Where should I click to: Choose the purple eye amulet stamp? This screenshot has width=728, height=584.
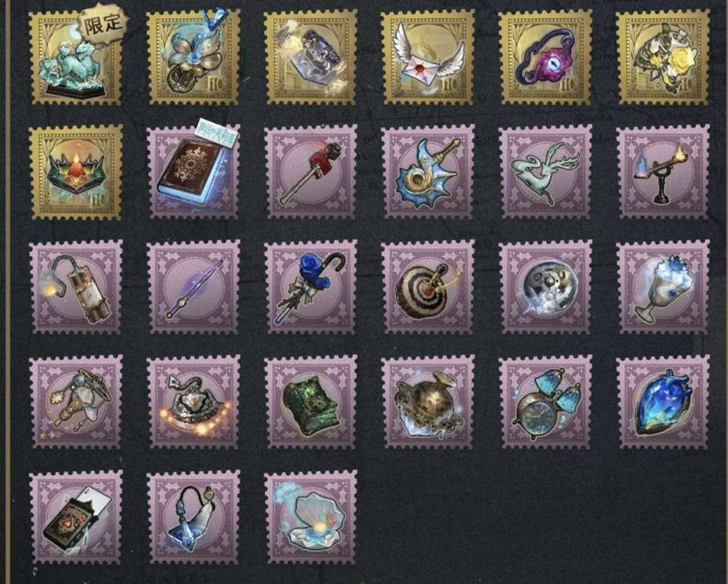[x=545, y=57]
